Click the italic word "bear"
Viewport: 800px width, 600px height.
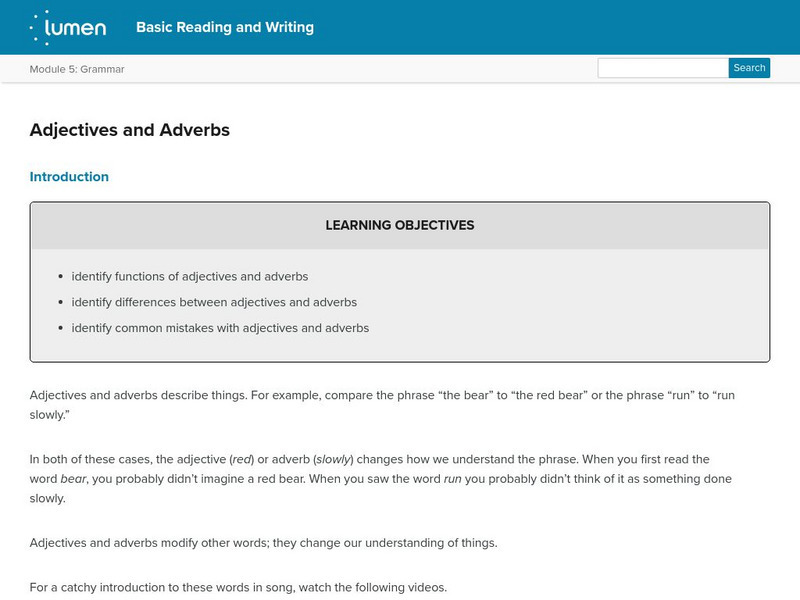(x=73, y=479)
